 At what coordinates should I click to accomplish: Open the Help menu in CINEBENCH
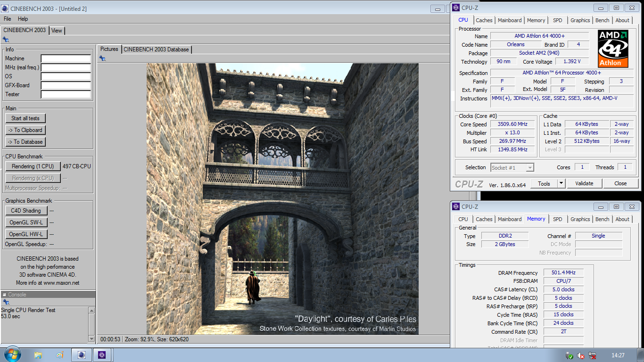coord(23,19)
